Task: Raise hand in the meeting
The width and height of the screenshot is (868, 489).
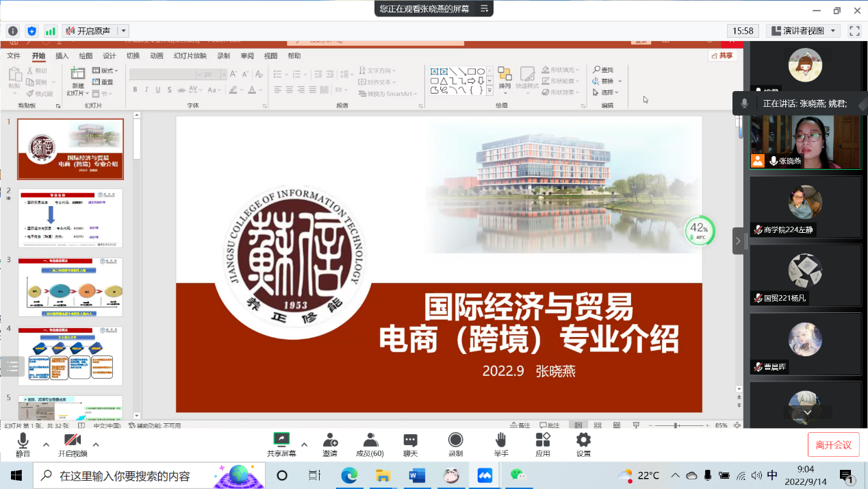Action: (501, 440)
